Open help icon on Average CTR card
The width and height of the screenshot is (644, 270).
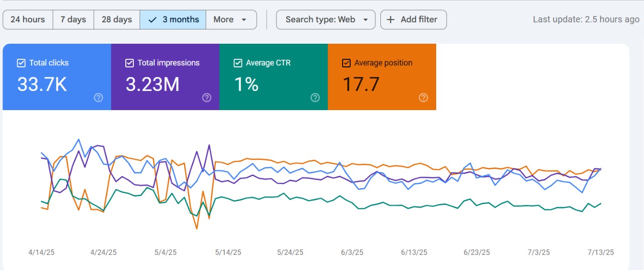(315, 98)
